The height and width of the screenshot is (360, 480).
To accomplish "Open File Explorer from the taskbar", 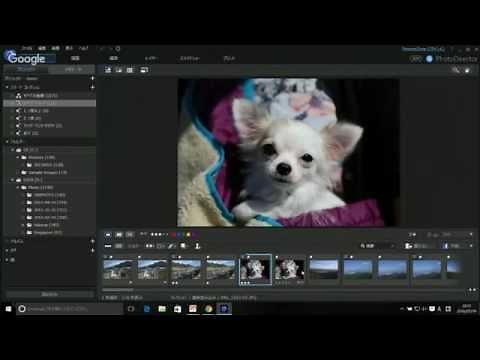I will point(162,309).
